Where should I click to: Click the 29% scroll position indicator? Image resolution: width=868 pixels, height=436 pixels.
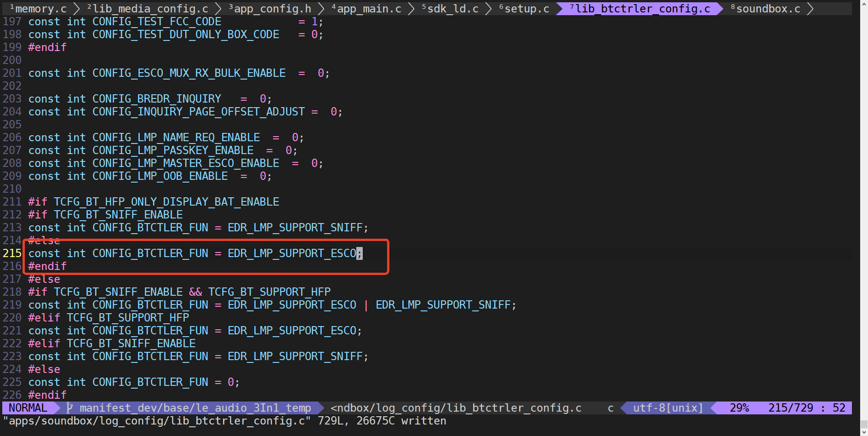coord(739,408)
